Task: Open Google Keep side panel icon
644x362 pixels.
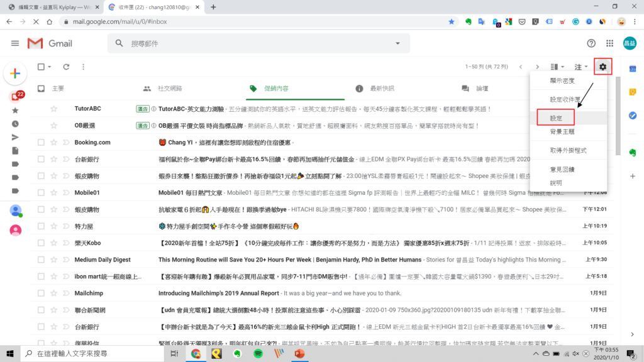Action: click(x=633, y=92)
